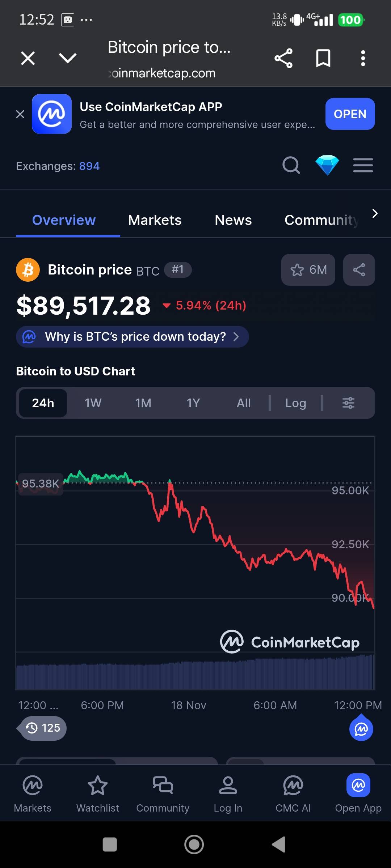Switch to the Markets tab
This screenshot has width=391, height=868.
coord(155,220)
